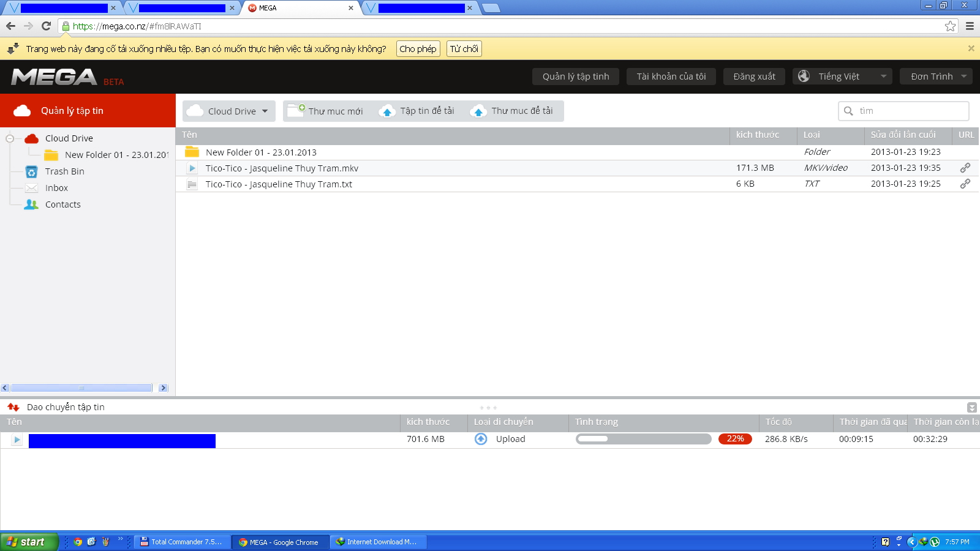Click the upload progress bar

643,439
